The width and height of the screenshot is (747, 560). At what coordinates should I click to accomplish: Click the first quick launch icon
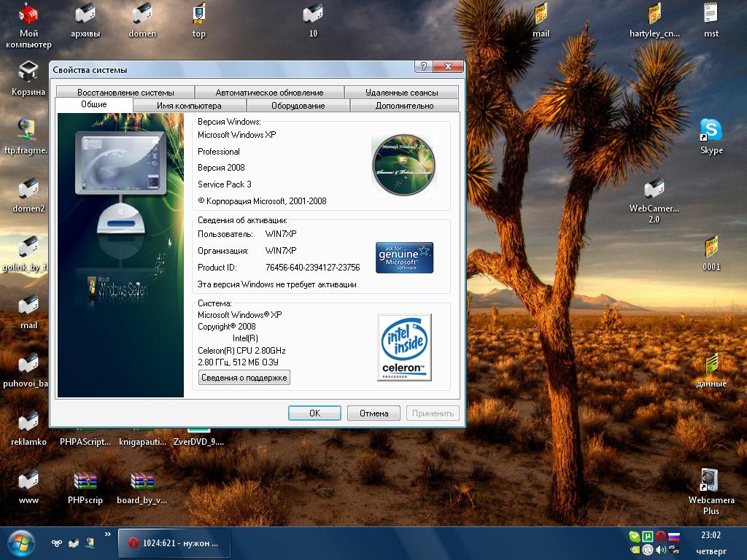[57, 543]
